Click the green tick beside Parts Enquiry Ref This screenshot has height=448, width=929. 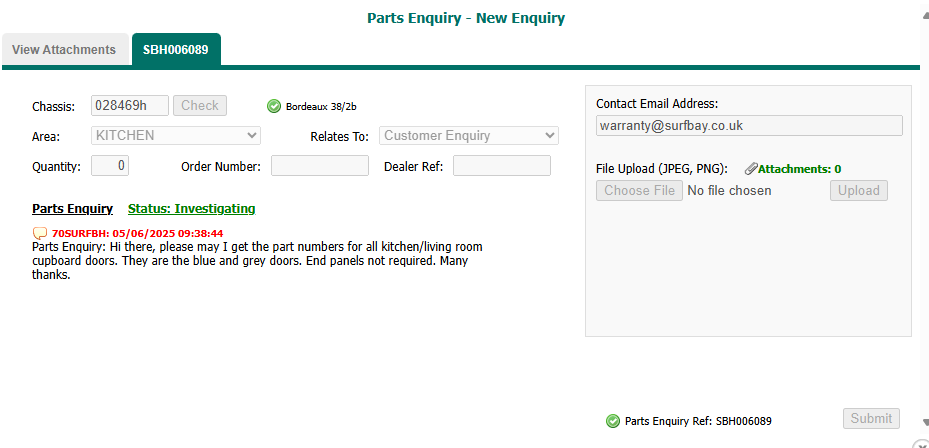pyautogui.click(x=613, y=421)
